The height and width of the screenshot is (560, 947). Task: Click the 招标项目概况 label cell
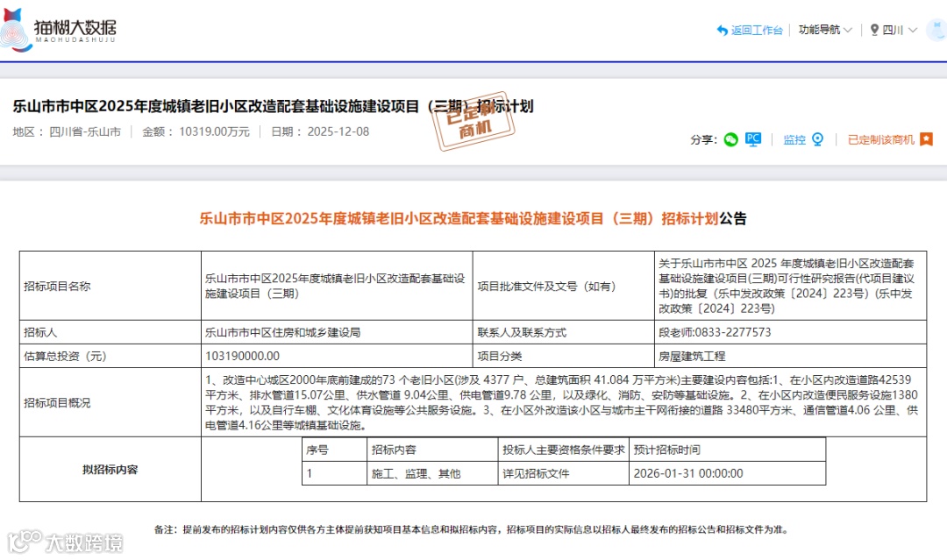click(110, 402)
